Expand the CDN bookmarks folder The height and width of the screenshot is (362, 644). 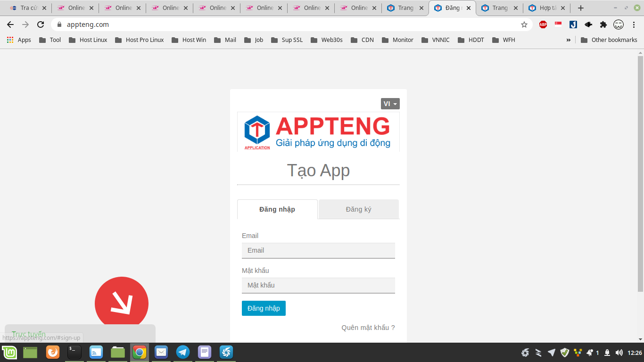point(363,40)
